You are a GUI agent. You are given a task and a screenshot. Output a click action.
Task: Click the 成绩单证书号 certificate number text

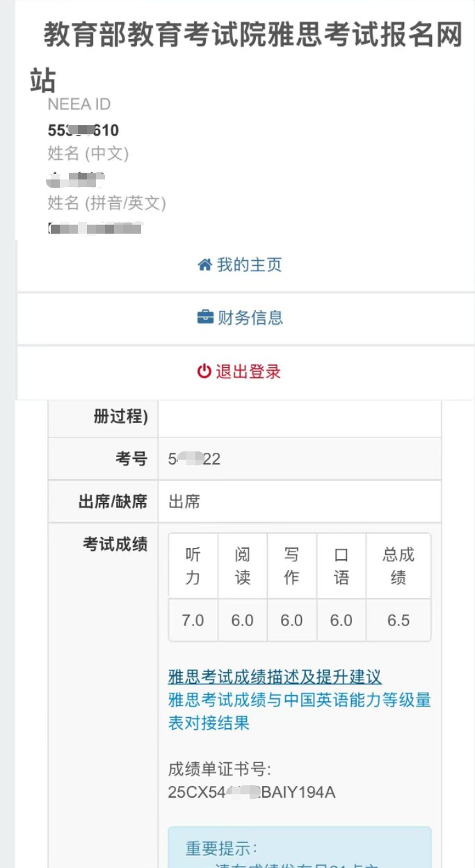252,792
